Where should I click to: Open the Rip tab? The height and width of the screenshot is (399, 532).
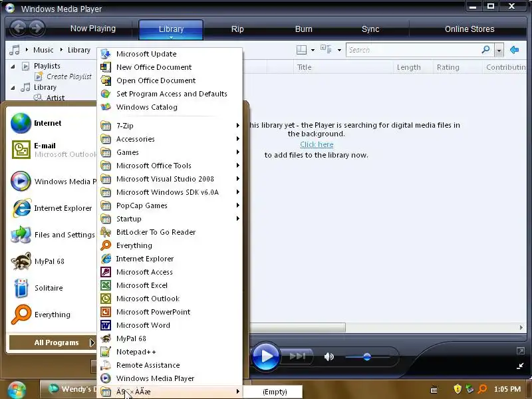point(237,29)
